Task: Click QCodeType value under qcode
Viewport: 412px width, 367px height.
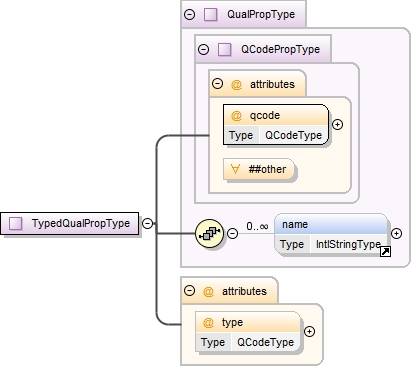Action: (294, 135)
